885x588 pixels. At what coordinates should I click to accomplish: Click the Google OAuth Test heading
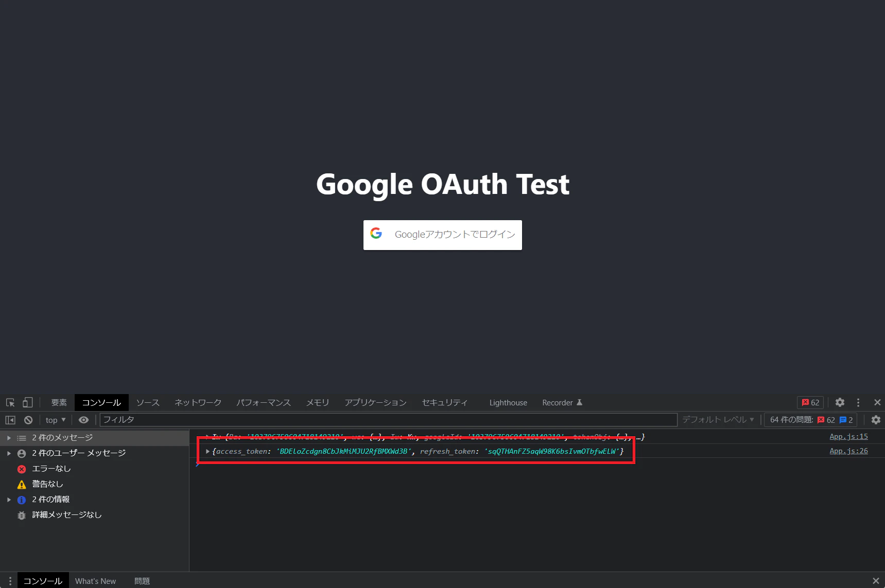click(x=443, y=184)
